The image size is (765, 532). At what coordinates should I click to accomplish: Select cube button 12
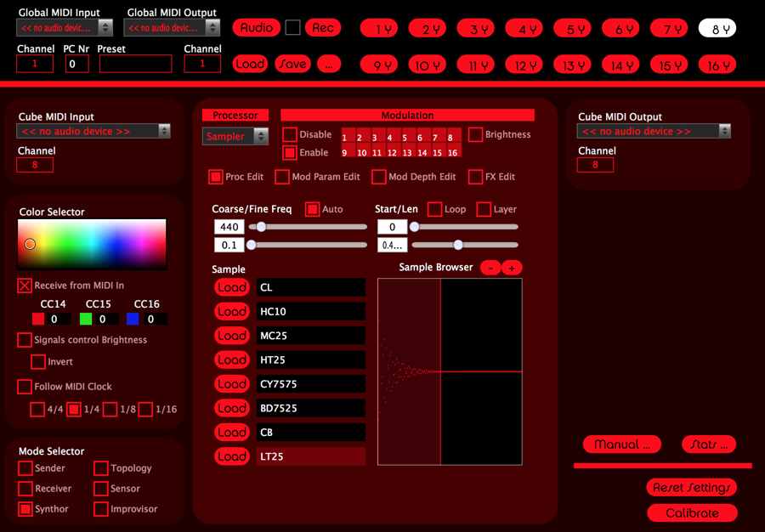(x=524, y=65)
